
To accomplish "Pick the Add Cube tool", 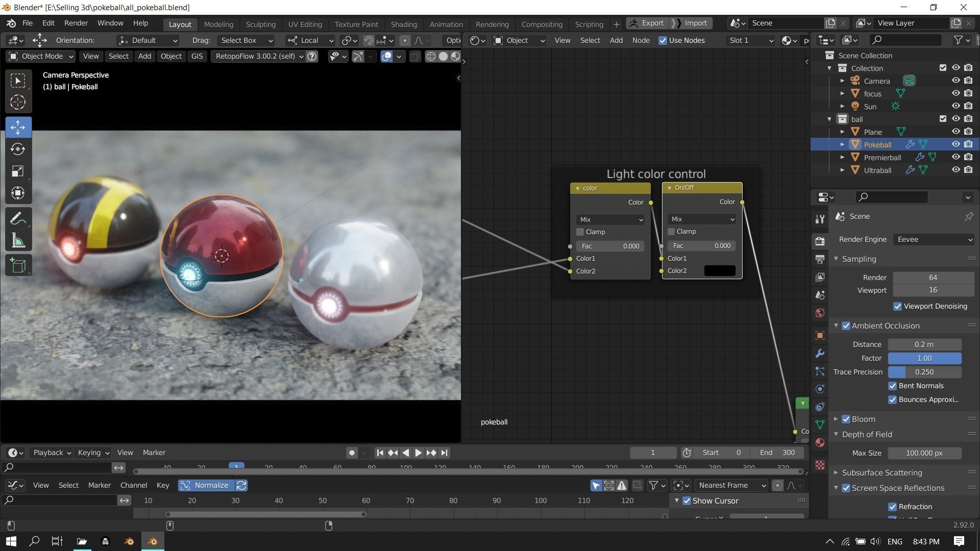I will (18, 265).
